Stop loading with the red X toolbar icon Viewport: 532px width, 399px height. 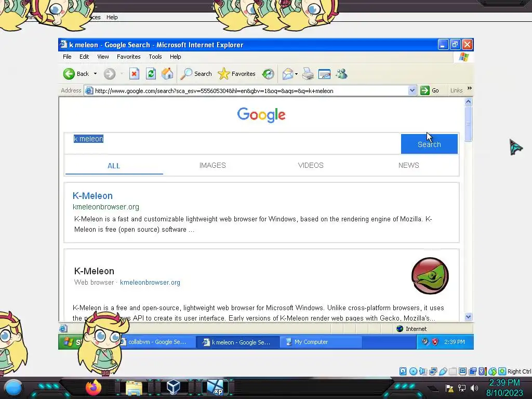click(x=134, y=74)
